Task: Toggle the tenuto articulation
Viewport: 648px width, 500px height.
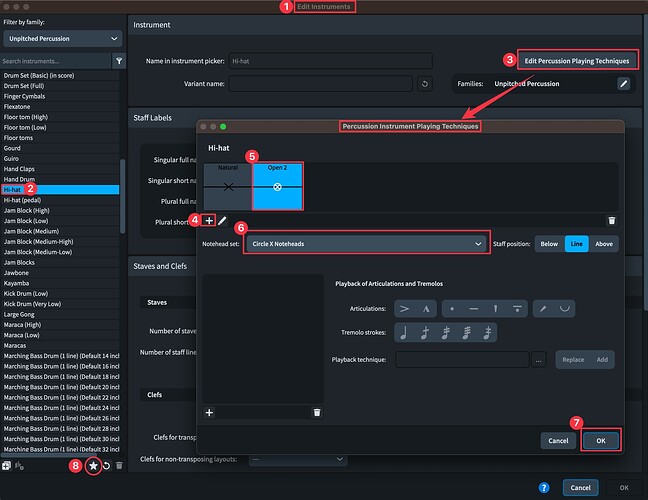Action: [474, 309]
